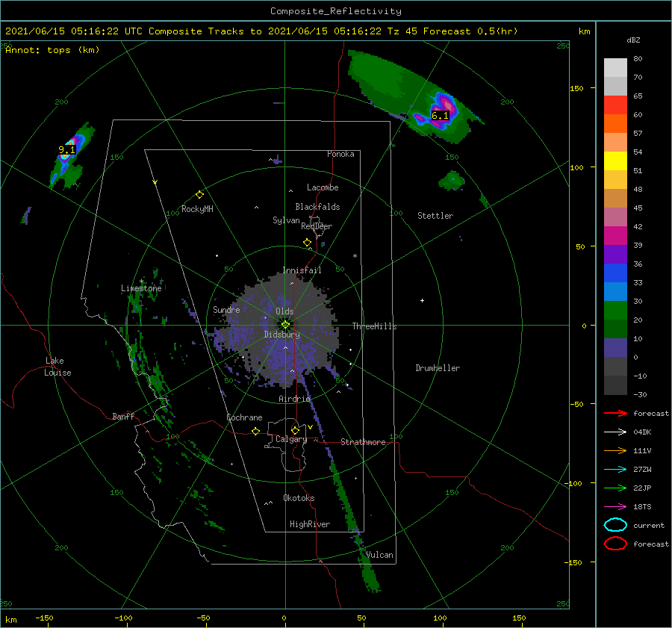Click the Drumheller city label

coord(438,368)
